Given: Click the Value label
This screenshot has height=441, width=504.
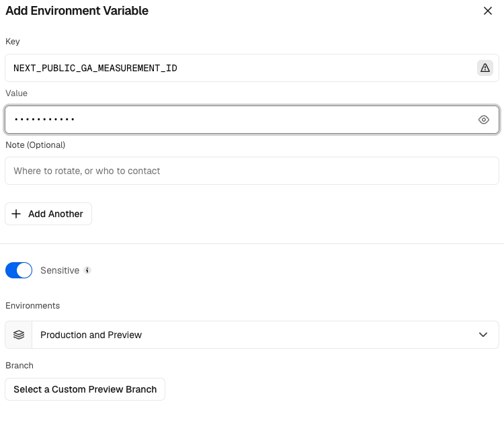Looking at the screenshot, I should point(16,93).
